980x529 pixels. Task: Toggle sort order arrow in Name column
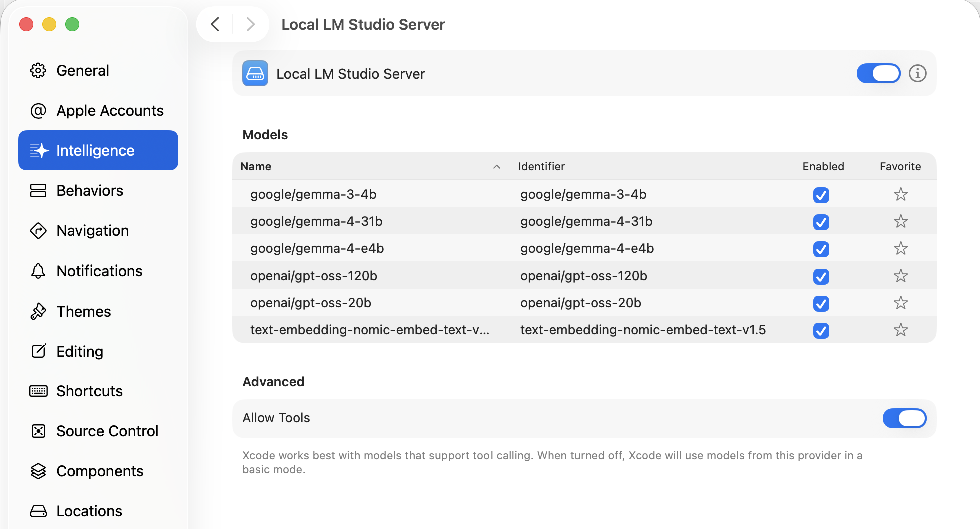pos(496,167)
